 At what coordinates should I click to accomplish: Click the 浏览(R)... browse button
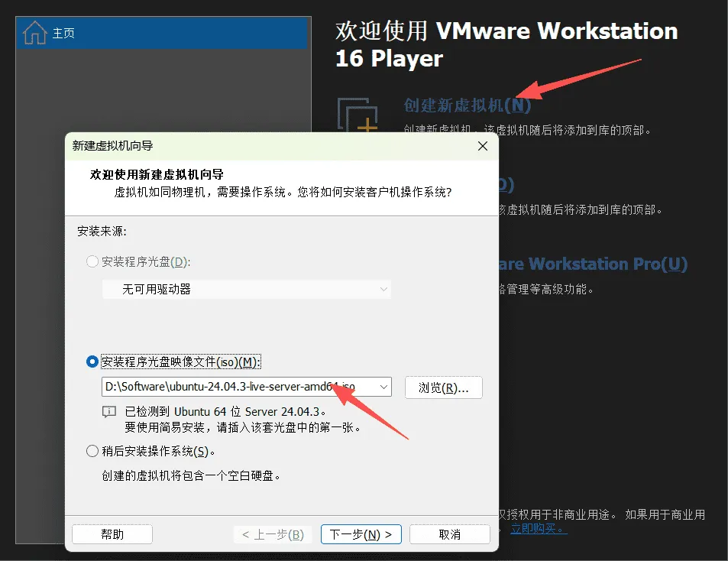(443, 388)
